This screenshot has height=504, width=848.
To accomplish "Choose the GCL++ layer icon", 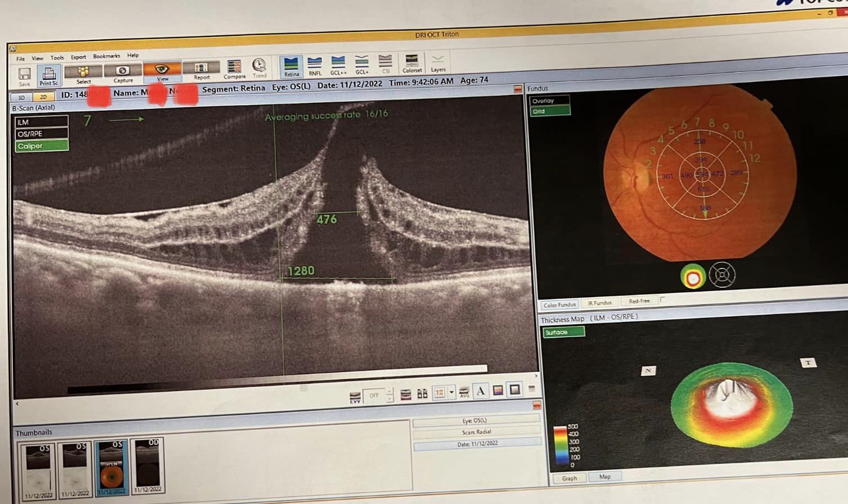I will click(338, 65).
